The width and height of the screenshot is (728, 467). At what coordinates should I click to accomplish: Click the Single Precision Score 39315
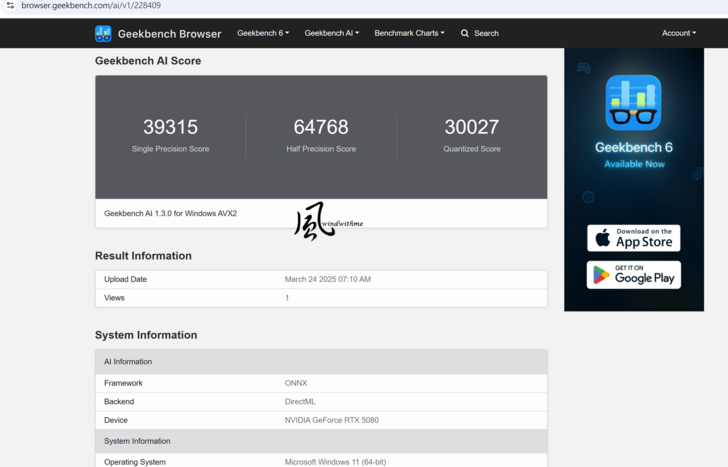click(x=170, y=127)
